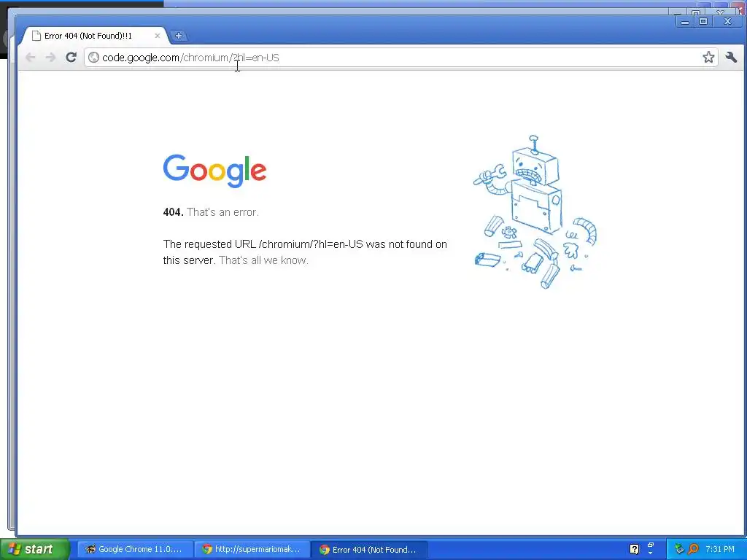Click "That's all we know." text
Screen dimensions: 747x560
(x=263, y=260)
